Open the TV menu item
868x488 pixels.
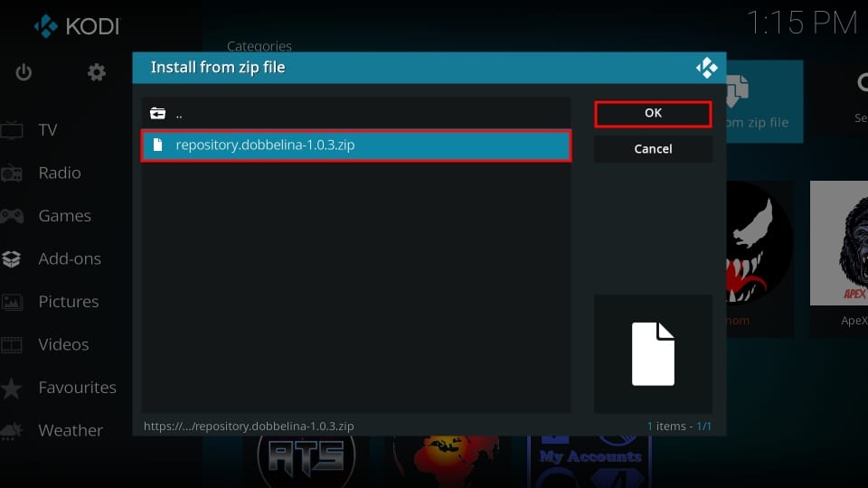pos(48,130)
